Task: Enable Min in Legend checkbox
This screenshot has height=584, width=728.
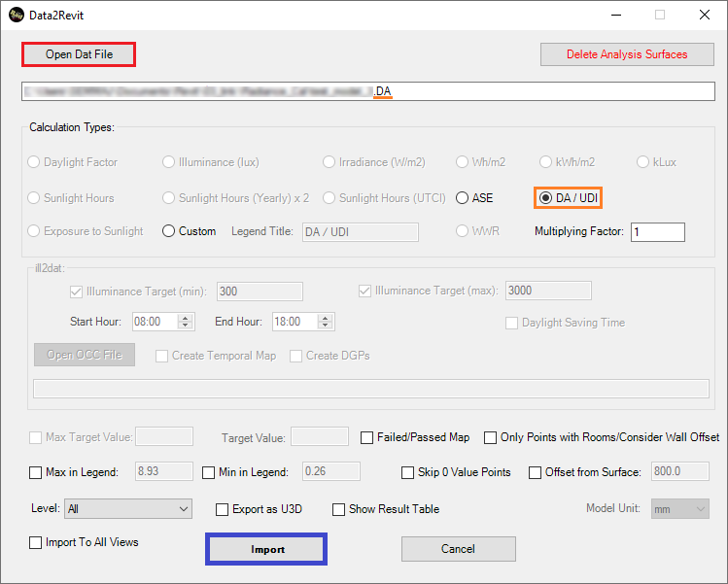Action: [x=208, y=472]
